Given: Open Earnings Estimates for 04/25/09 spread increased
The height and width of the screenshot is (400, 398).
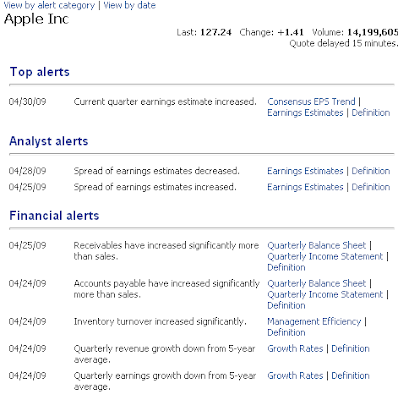Looking at the screenshot, I should point(305,187).
